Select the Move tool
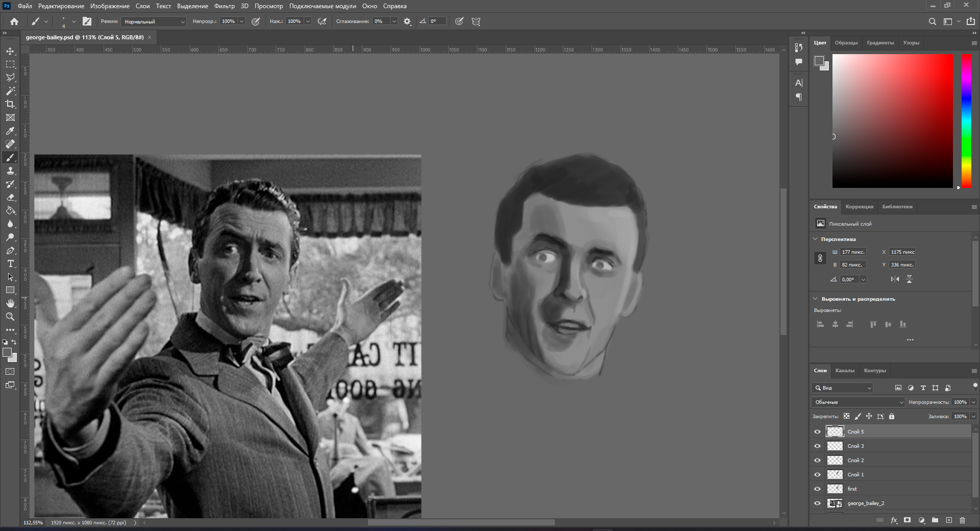Image resolution: width=980 pixels, height=531 pixels. pyautogui.click(x=10, y=51)
